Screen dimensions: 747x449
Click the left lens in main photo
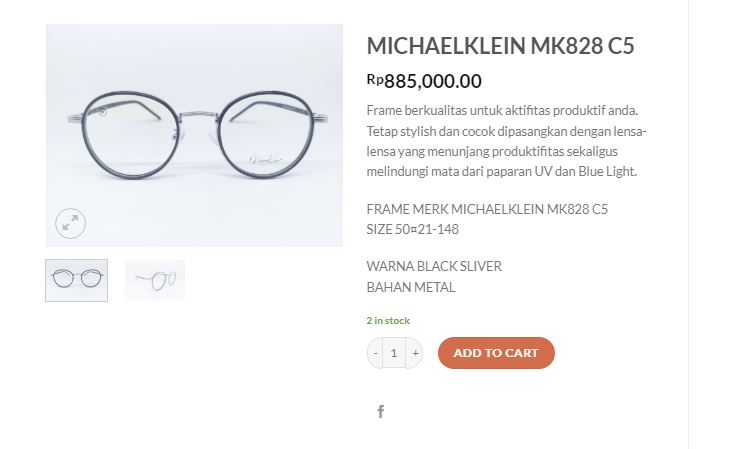(x=127, y=133)
